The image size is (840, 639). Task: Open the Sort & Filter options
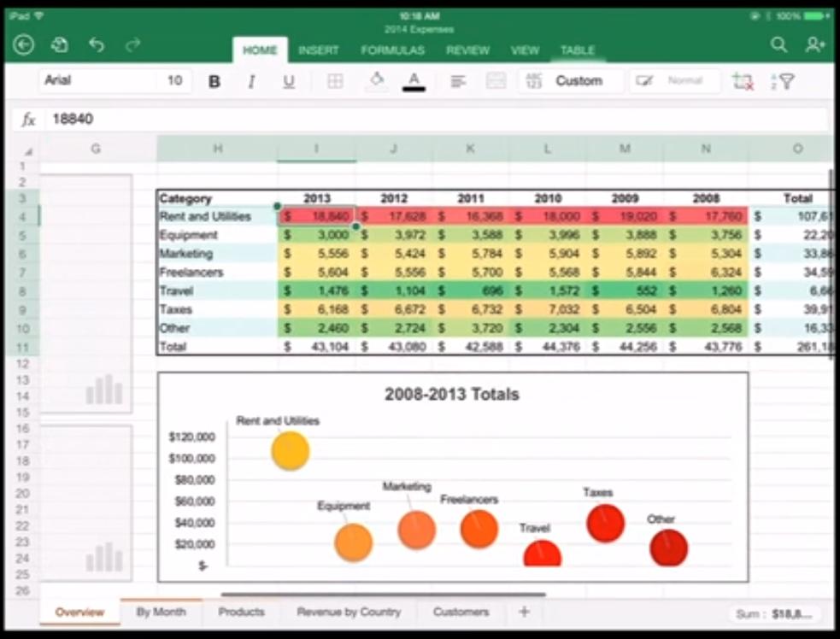pos(782,80)
